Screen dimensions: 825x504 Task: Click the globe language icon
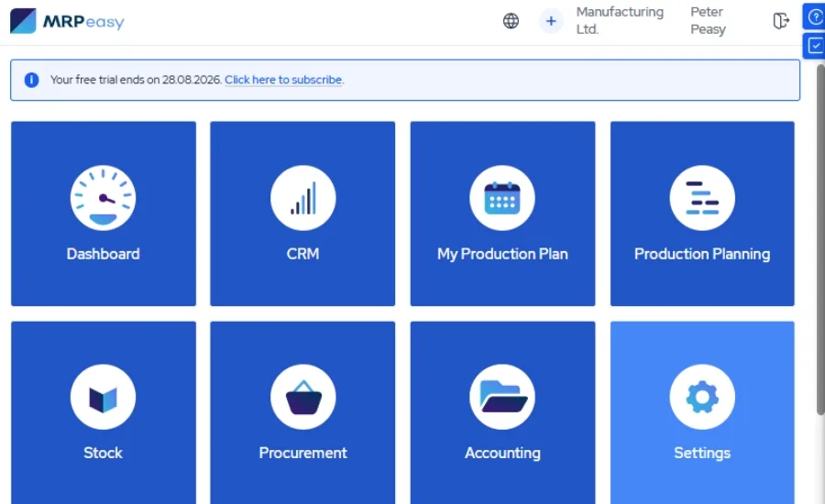[x=511, y=21]
